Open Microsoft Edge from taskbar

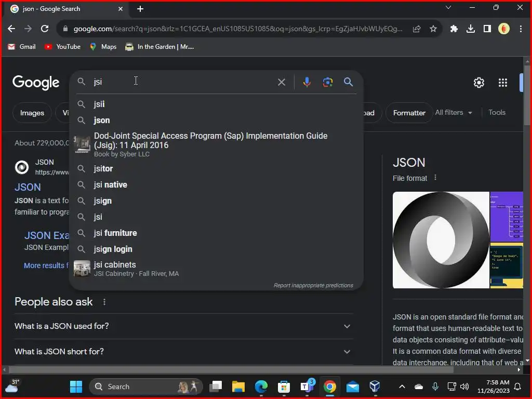point(261,387)
